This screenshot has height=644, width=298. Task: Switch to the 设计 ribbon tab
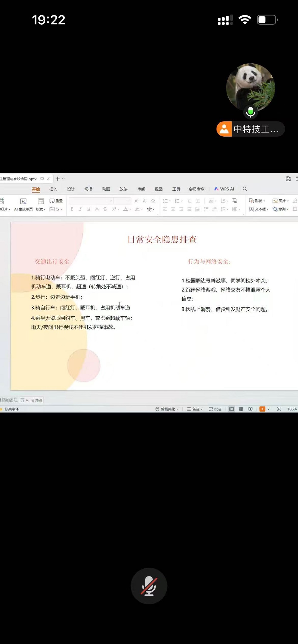[x=71, y=189]
